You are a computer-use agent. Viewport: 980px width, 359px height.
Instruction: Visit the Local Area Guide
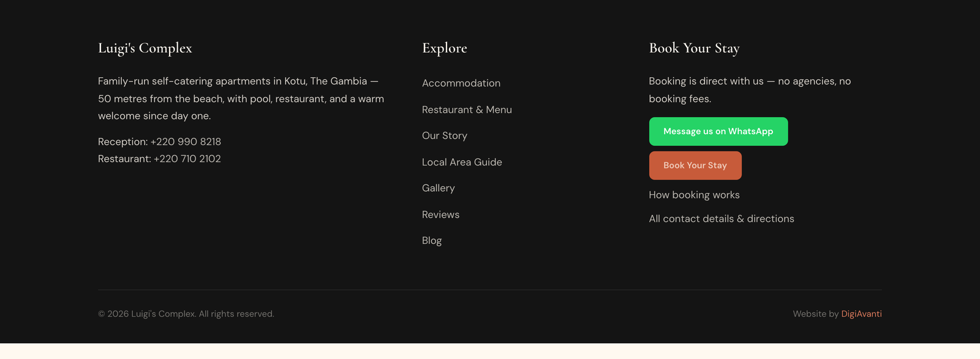(x=462, y=162)
